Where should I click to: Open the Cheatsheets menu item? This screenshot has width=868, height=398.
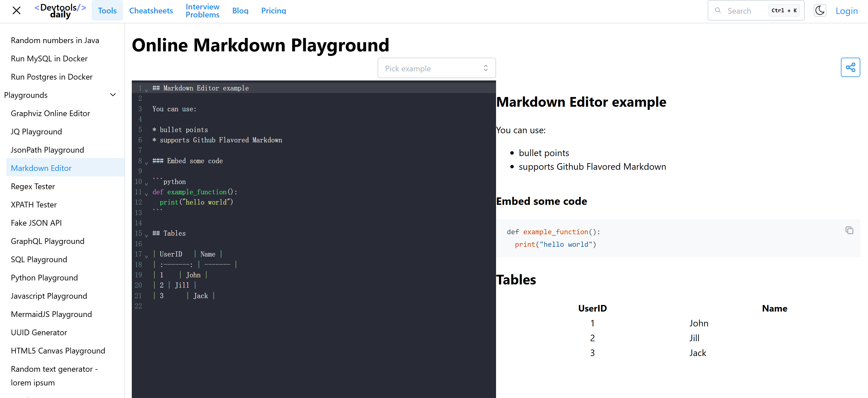151,11
